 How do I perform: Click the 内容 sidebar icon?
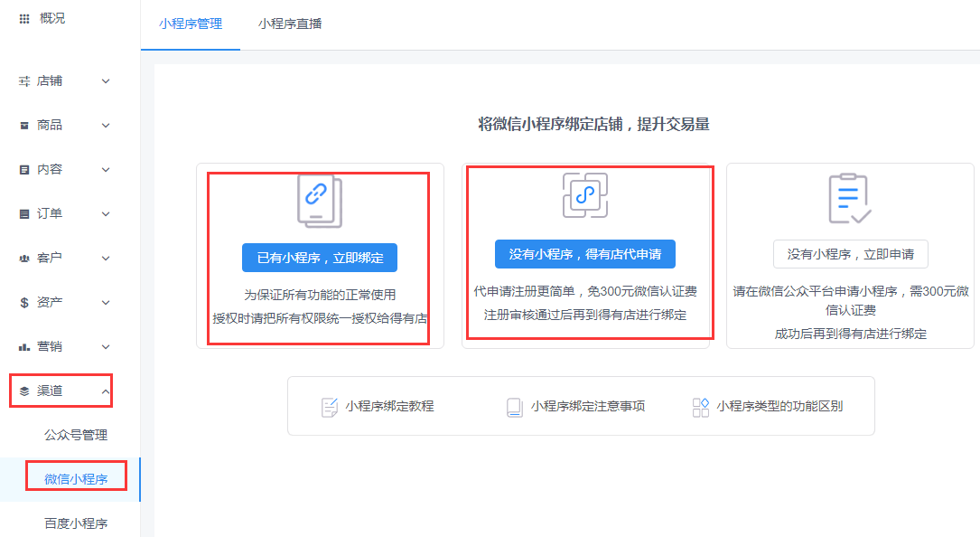[24, 170]
